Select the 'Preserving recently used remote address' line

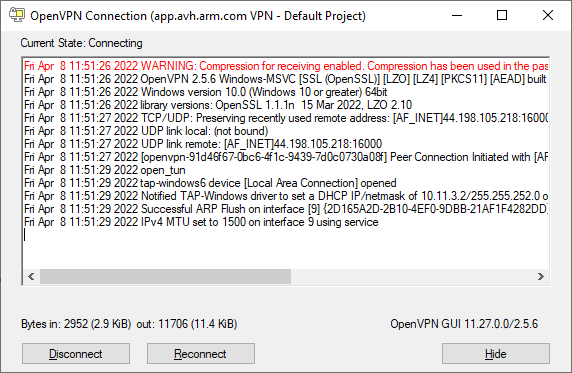[286, 118]
